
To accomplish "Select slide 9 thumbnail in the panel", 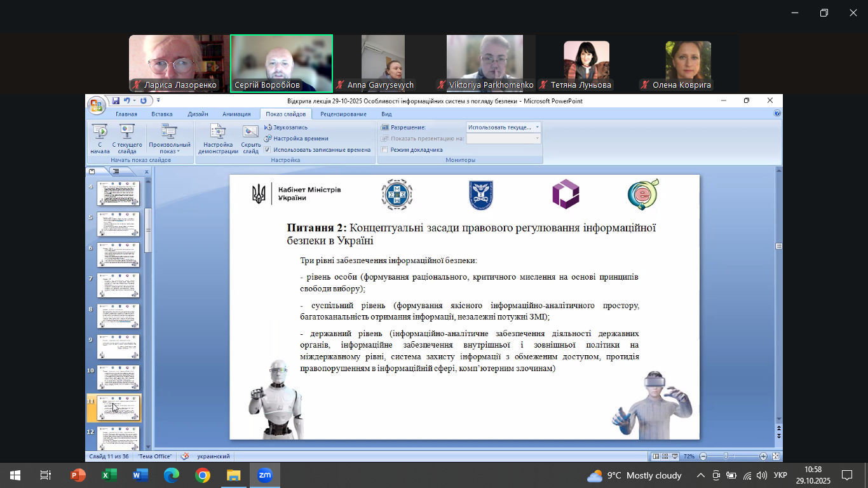I will (118, 347).
